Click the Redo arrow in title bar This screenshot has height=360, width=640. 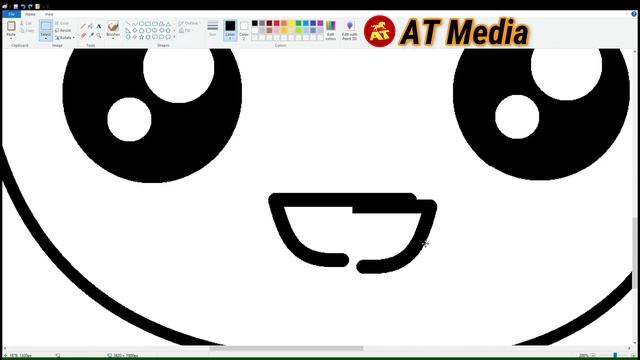tap(30, 6)
